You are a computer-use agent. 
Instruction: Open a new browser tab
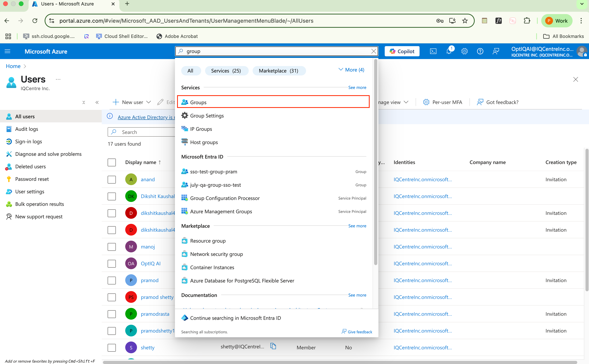point(127,4)
